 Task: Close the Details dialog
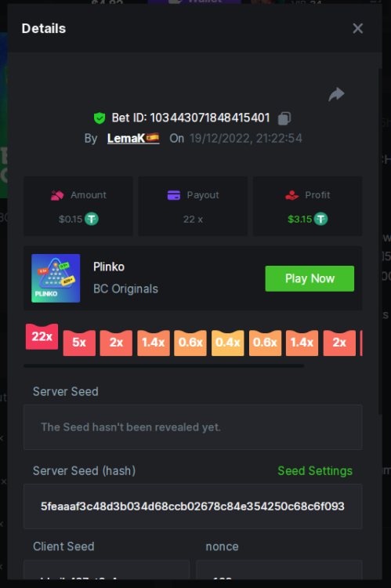[x=357, y=28]
